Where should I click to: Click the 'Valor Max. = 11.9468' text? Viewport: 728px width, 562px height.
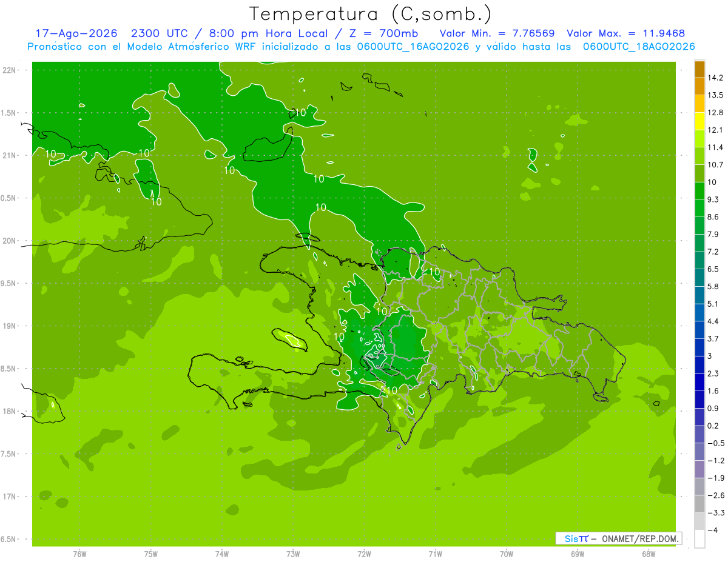pos(625,33)
